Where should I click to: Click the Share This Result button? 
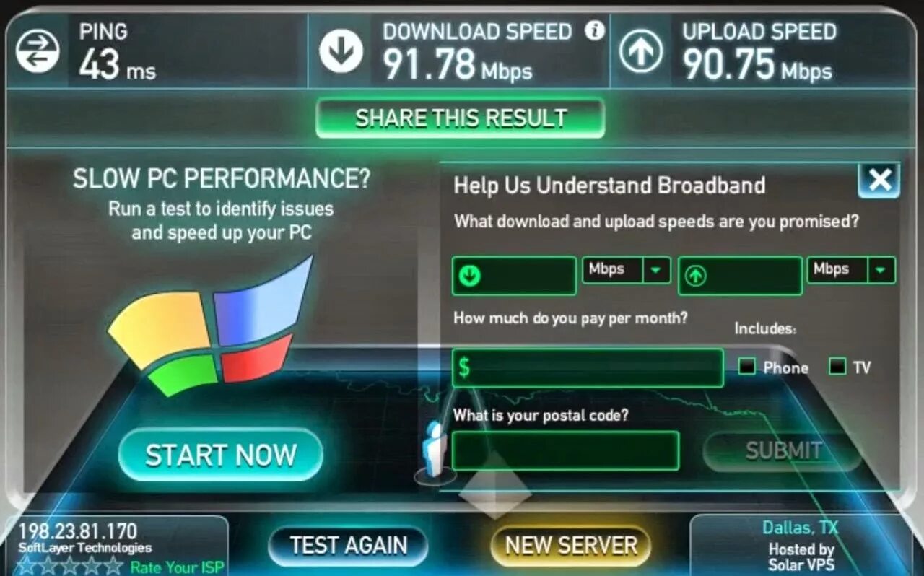(461, 118)
